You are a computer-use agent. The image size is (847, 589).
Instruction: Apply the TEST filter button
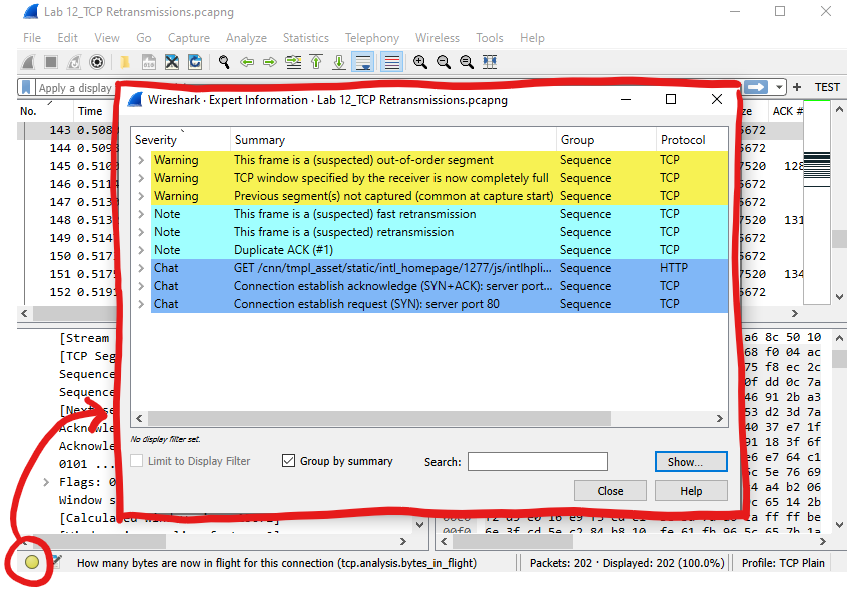[x=827, y=87]
